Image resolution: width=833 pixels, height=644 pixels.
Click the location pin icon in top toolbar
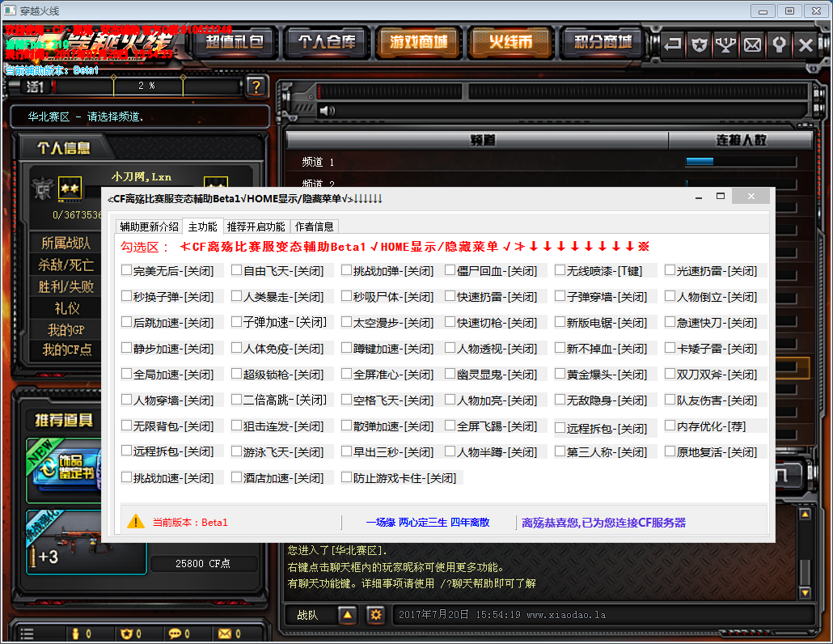point(779,44)
